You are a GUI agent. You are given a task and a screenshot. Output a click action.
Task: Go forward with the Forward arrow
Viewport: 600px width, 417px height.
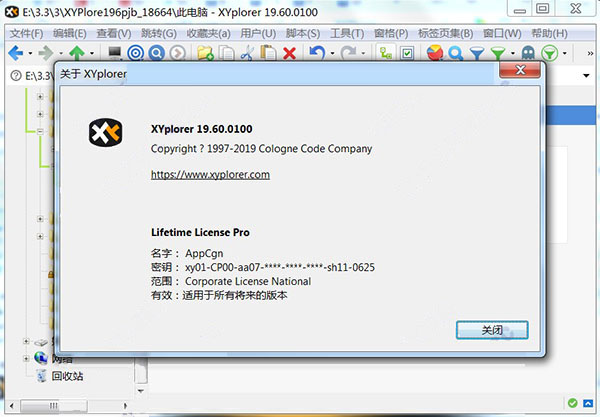point(46,53)
